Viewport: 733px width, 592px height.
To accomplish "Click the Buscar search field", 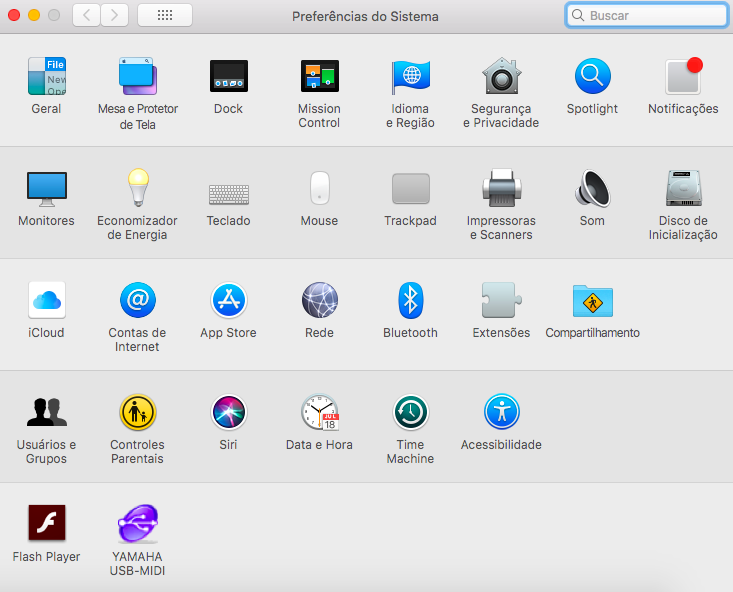I will tap(647, 15).
